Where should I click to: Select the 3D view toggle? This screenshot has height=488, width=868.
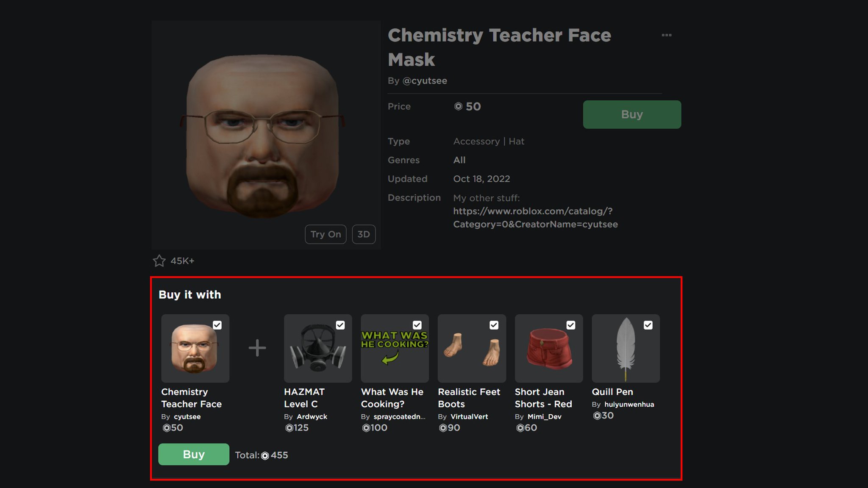[x=363, y=233]
